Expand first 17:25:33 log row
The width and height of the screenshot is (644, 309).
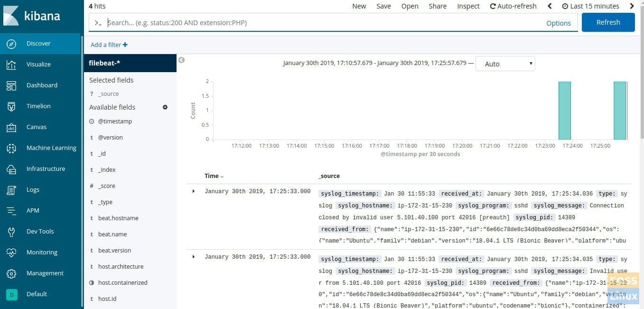(x=193, y=191)
